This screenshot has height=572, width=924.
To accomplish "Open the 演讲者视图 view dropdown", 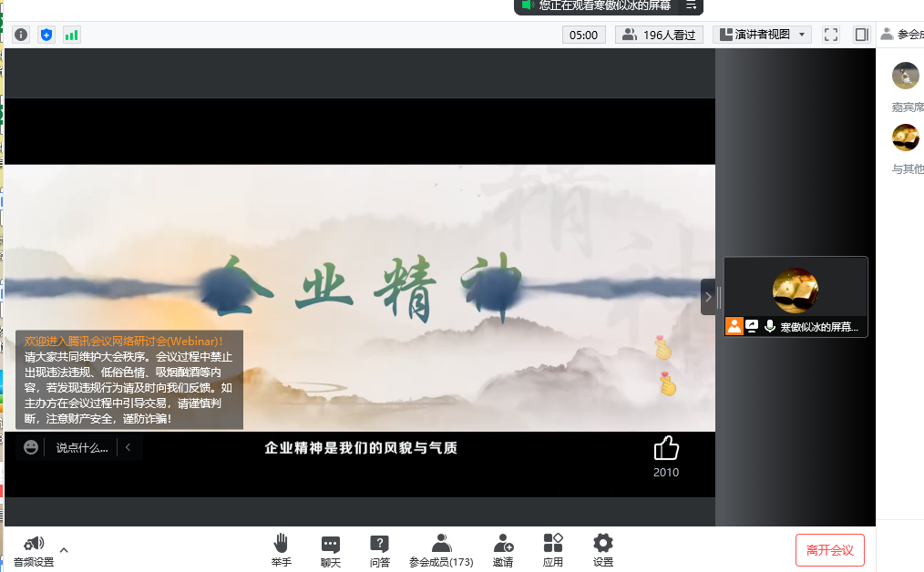I will [762, 35].
